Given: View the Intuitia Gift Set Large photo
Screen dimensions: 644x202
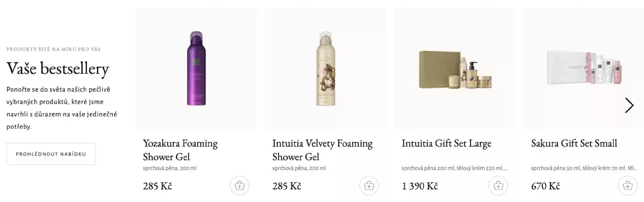Looking at the screenshot, I should coord(455,69).
